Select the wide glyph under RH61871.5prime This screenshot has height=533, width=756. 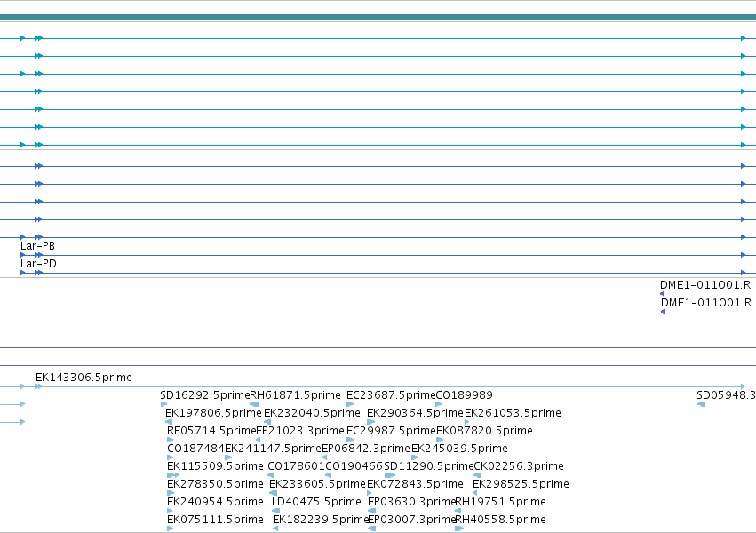click(255, 404)
